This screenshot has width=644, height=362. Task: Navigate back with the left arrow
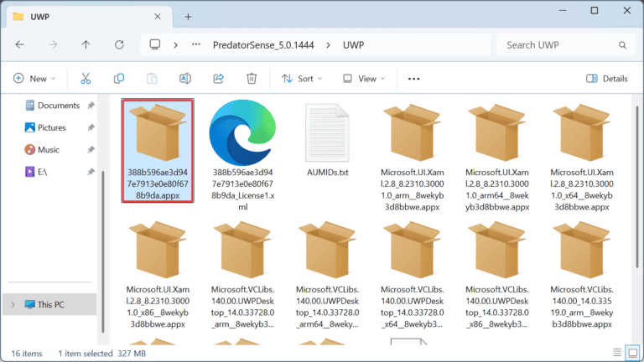tap(20, 44)
